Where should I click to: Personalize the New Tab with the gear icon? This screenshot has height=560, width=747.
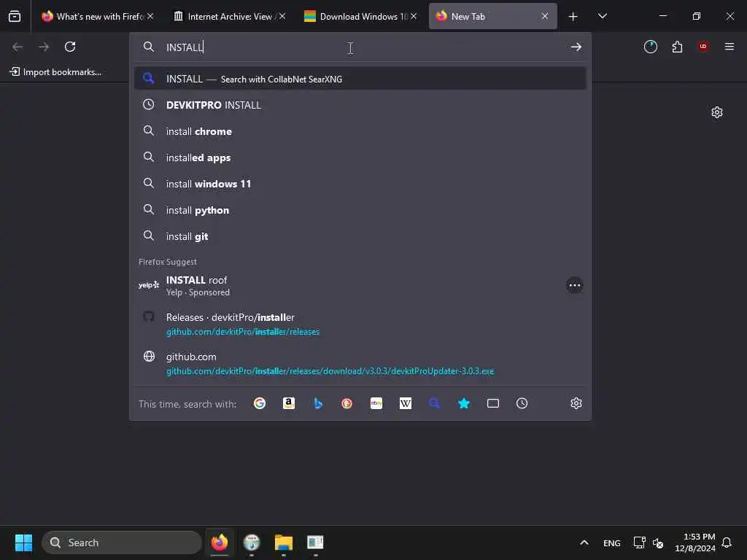point(717,112)
